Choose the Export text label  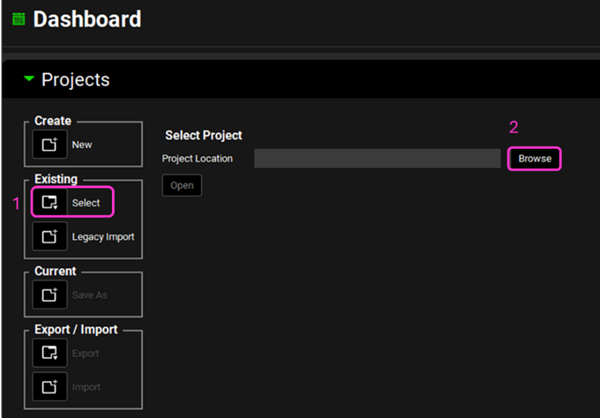pos(85,353)
